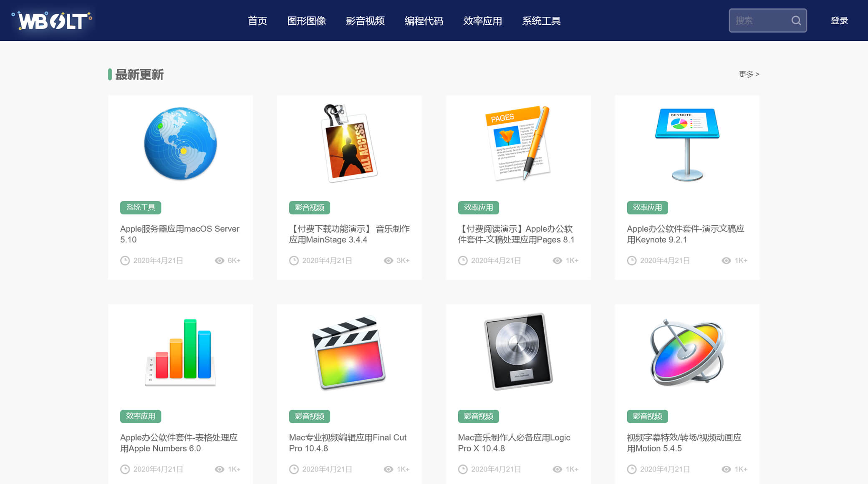
Task: Open the 影音视频 nav menu
Action: pos(365,20)
